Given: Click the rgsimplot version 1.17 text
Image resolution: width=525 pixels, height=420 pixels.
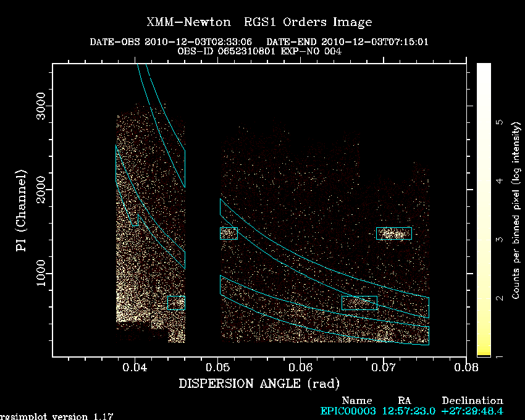Looking at the screenshot, I should tap(56, 416).
